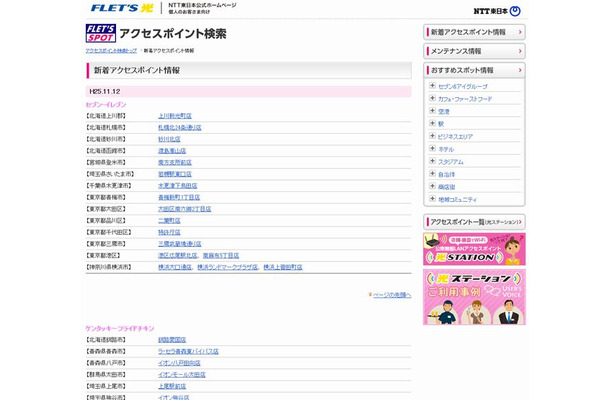610x400 pixels.
Task: Open store link in 東京都三鷹市 row
Action: click(x=180, y=244)
